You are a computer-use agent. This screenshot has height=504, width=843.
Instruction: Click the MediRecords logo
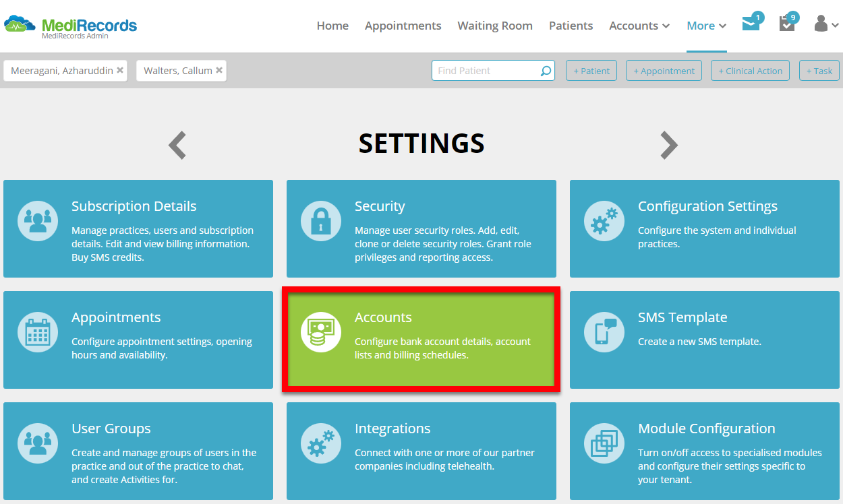click(x=70, y=26)
